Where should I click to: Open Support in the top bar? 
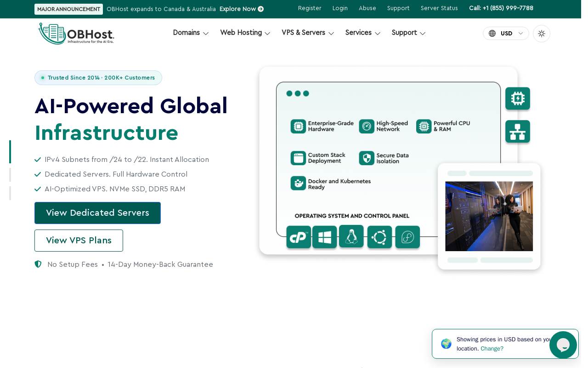pos(398,8)
